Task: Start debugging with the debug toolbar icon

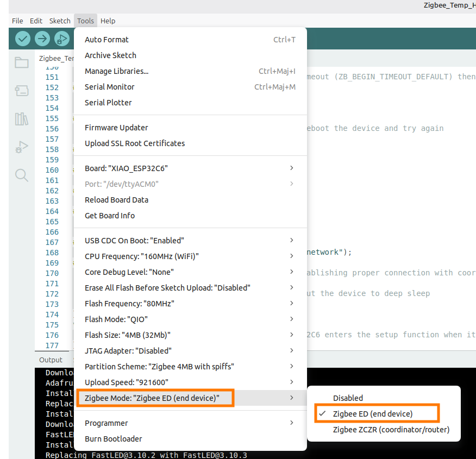Action: 62,39
